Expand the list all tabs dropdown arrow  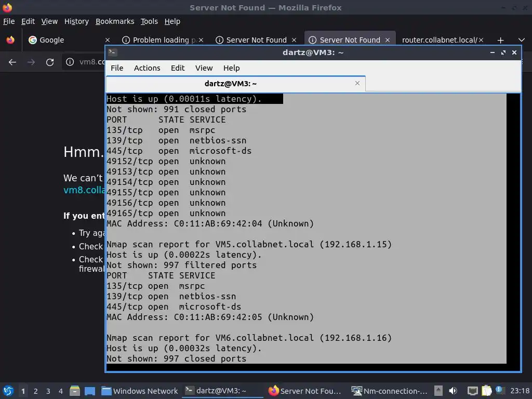click(522, 40)
